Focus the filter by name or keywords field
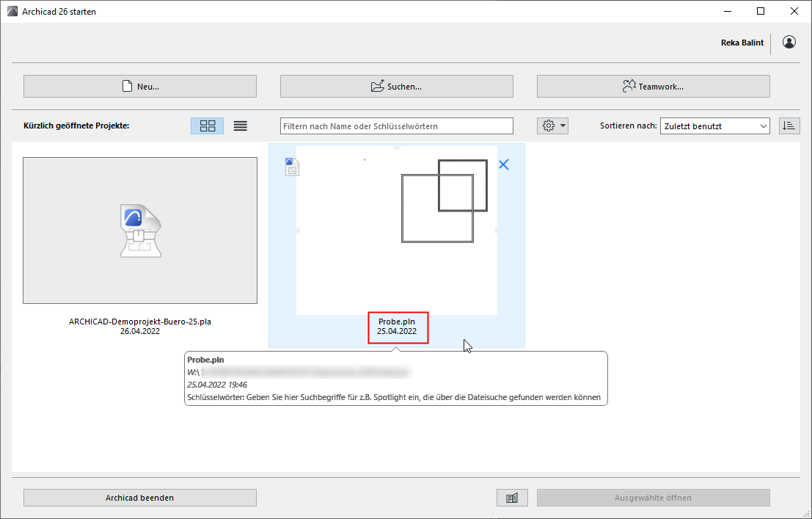Screen dimensions: 812x519 397,126
